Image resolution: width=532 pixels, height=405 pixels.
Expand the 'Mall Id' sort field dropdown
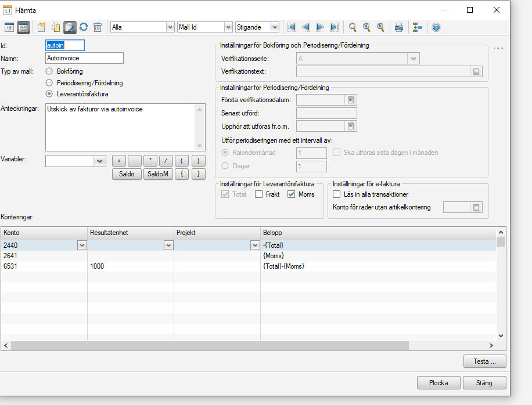tap(228, 27)
